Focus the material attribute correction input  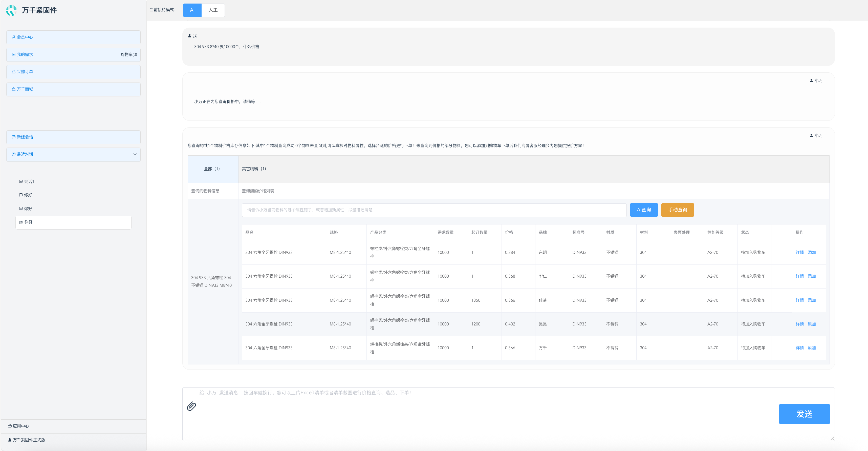(x=433, y=210)
